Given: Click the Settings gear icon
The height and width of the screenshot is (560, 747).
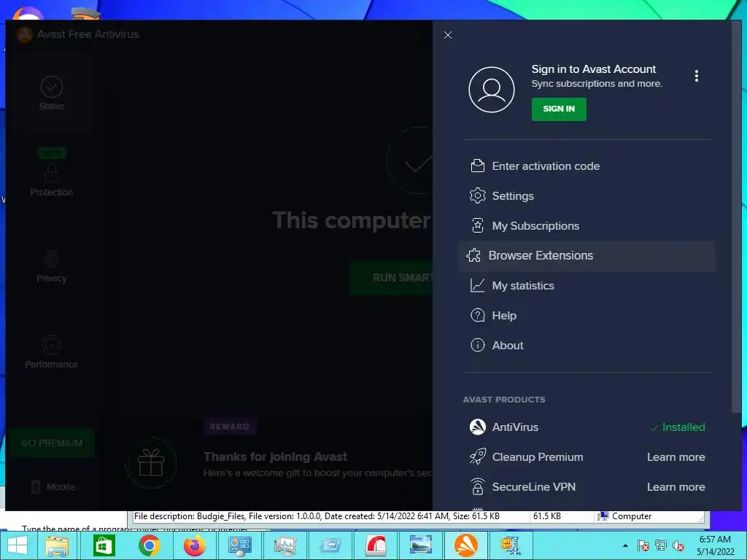Looking at the screenshot, I should [x=477, y=195].
